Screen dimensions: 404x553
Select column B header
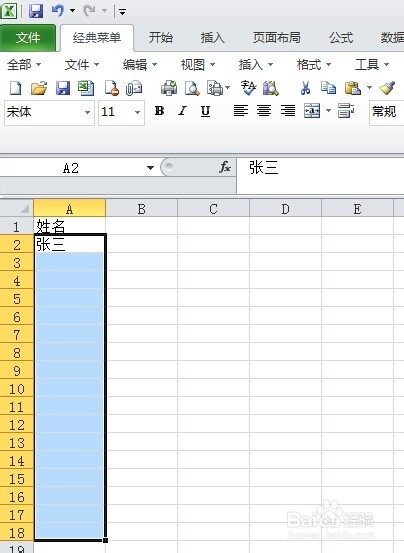click(141, 209)
